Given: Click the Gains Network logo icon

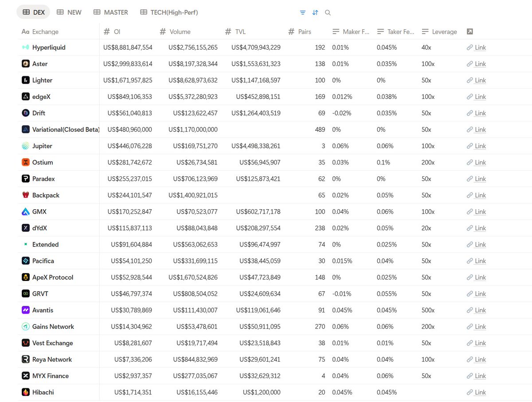Looking at the screenshot, I should coord(26,326).
